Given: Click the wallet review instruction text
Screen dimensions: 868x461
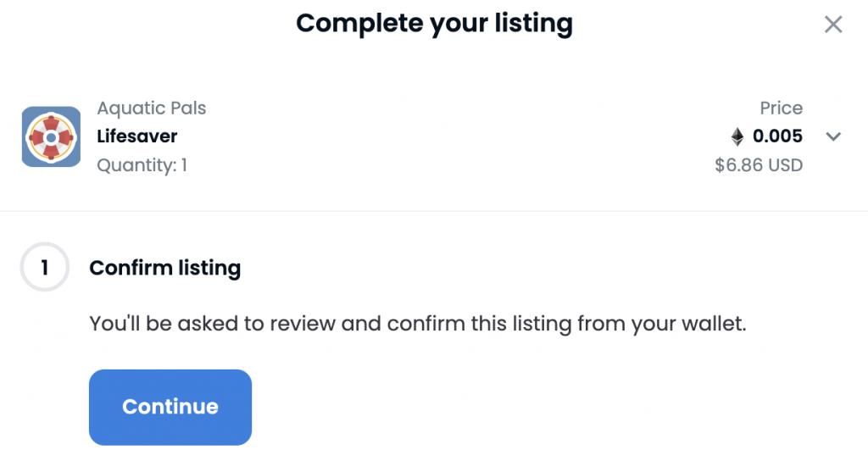Looking at the screenshot, I should [x=418, y=324].
